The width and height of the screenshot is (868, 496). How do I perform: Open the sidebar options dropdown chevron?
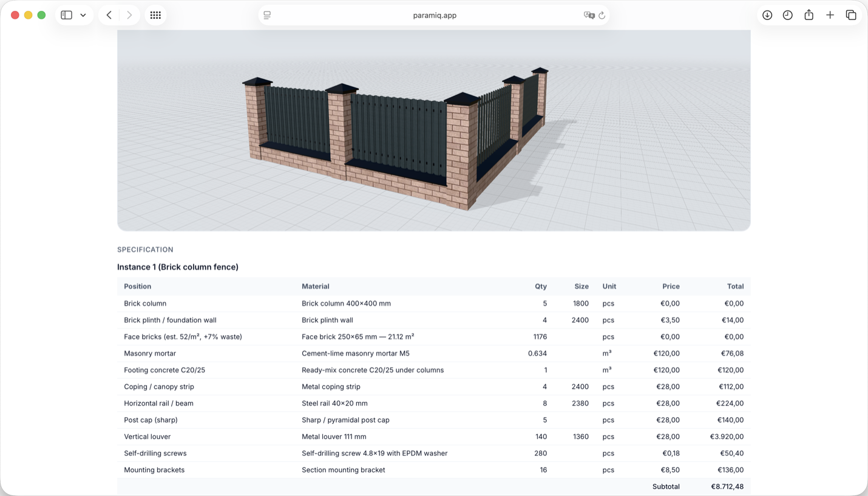(x=83, y=15)
